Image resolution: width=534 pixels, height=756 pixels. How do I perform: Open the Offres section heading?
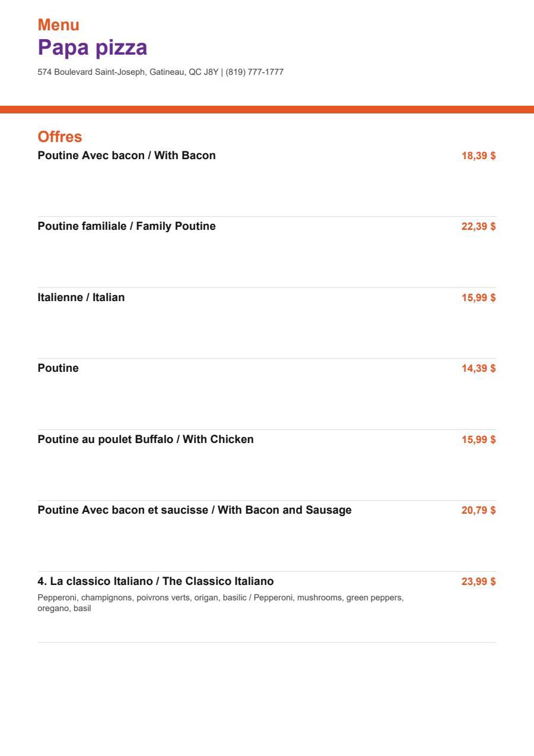click(x=60, y=137)
